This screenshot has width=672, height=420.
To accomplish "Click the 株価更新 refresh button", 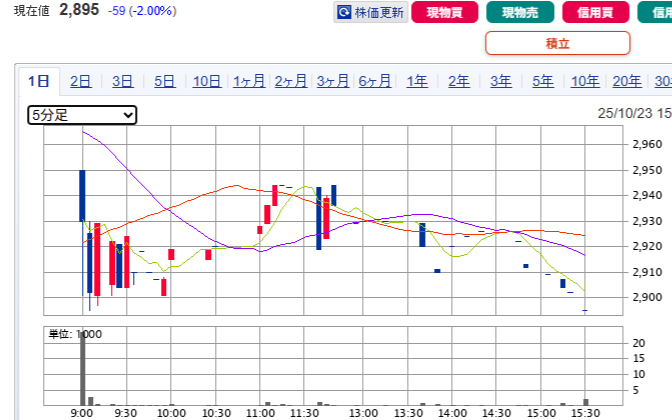I will pyautogui.click(x=370, y=13).
